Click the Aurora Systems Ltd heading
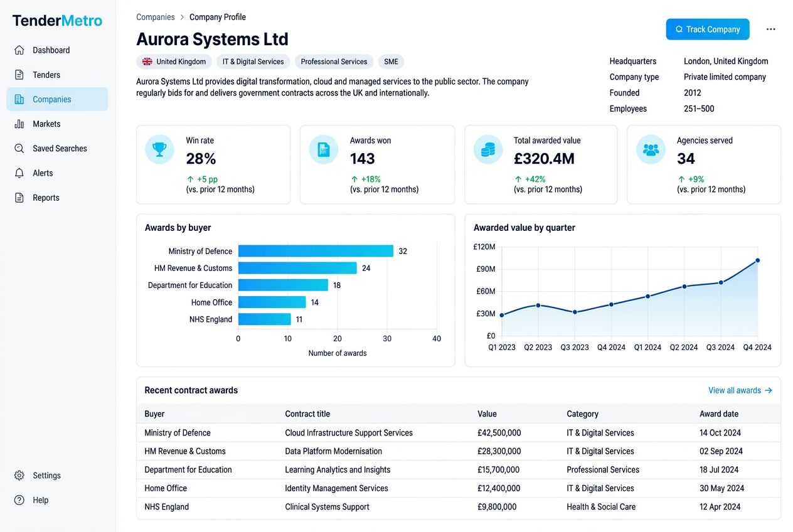This screenshot has width=793, height=532. point(212,39)
